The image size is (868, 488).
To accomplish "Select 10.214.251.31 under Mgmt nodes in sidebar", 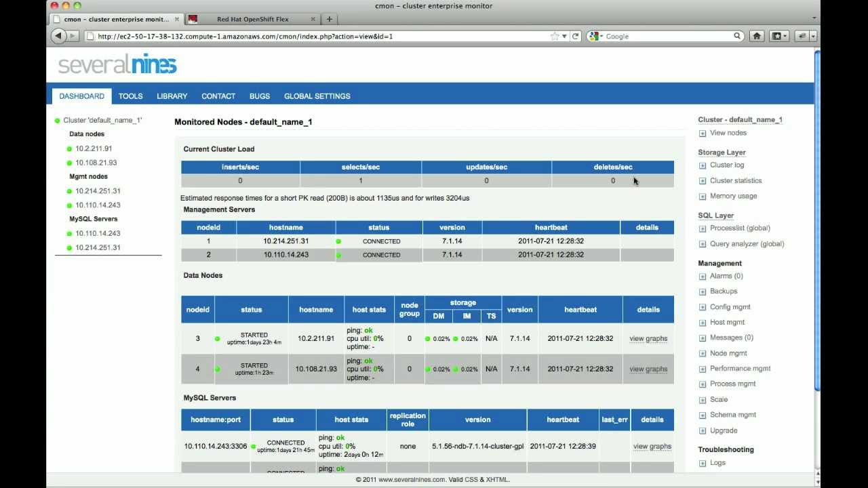I will click(x=98, y=191).
